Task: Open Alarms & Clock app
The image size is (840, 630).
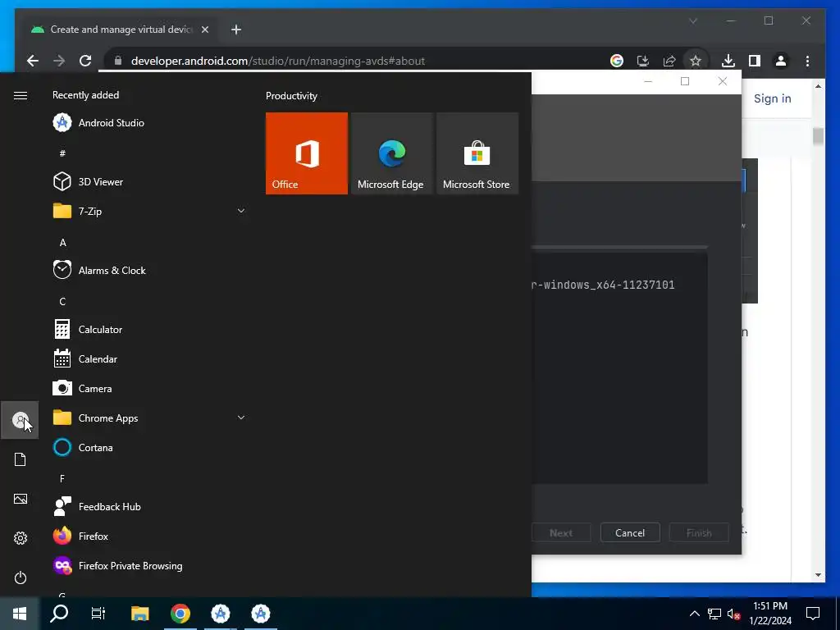Action: (149, 270)
